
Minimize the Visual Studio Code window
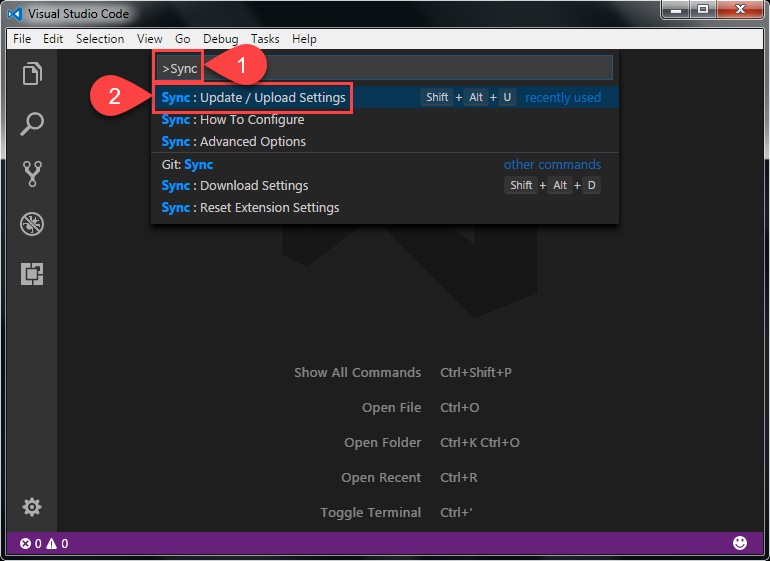676,10
